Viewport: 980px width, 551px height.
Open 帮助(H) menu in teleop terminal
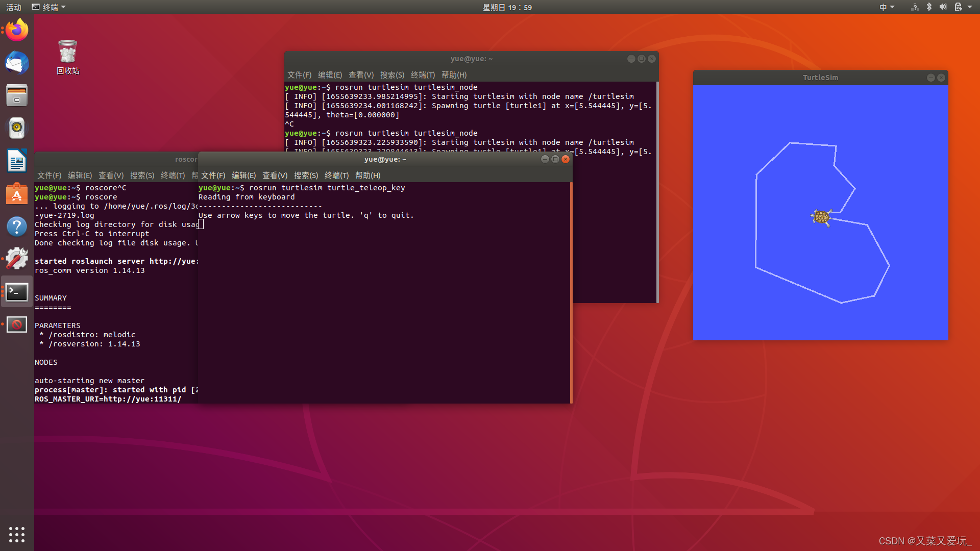pos(367,176)
